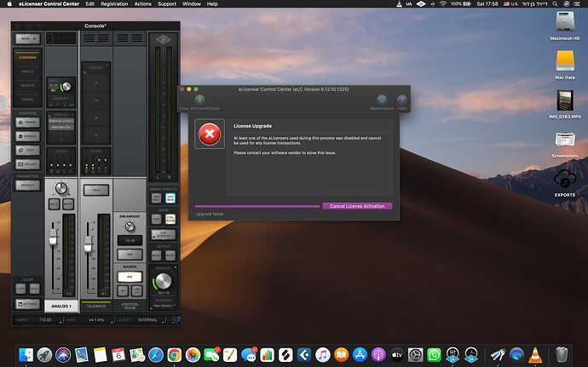Launch Siri from the Dock

tap(63, 354)
